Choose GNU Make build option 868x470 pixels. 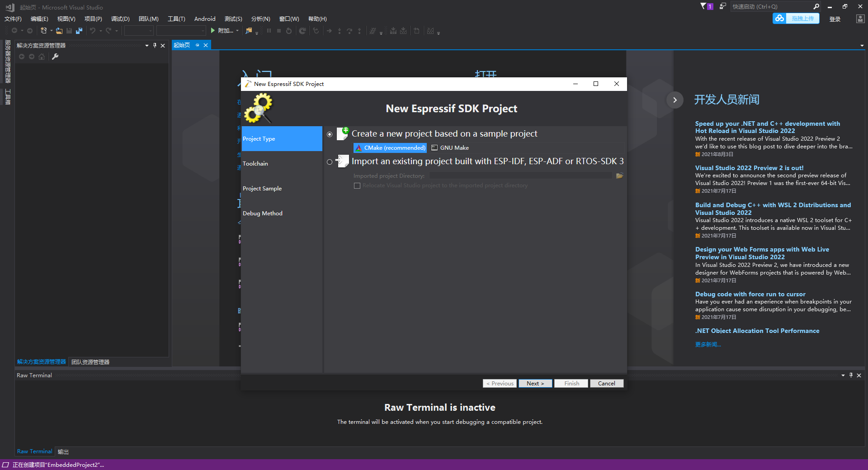[450, 148]
